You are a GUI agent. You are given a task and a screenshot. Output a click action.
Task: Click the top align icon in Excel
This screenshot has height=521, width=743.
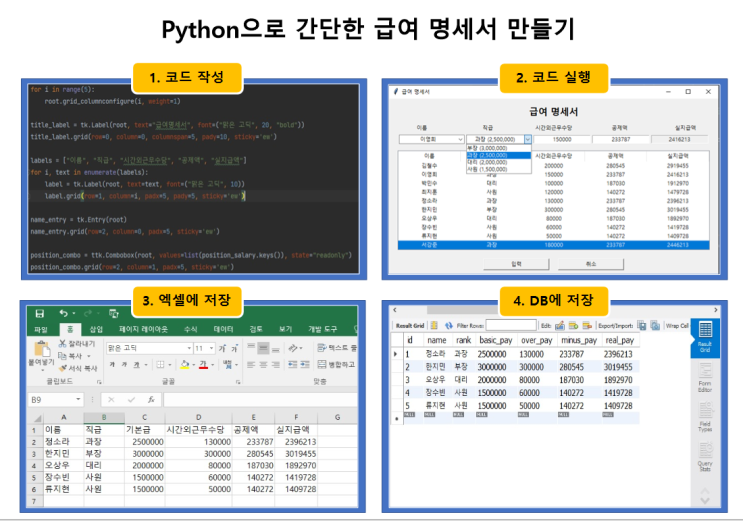coord(251,348)
